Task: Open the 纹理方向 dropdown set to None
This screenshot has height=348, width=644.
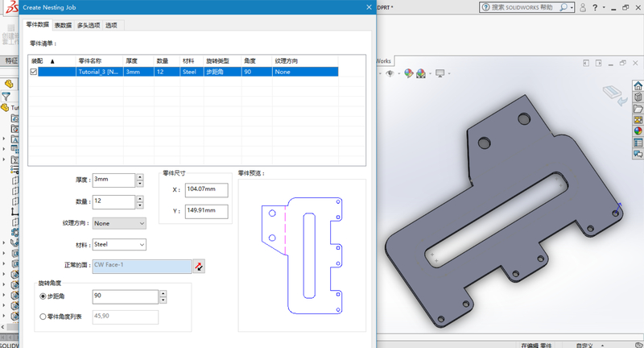Action: [x=119, y=223]
